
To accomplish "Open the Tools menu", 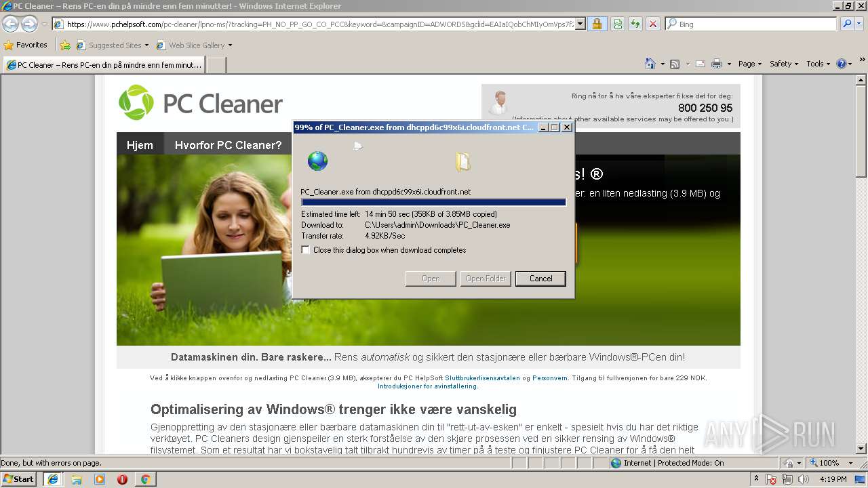I will (818, 64).
